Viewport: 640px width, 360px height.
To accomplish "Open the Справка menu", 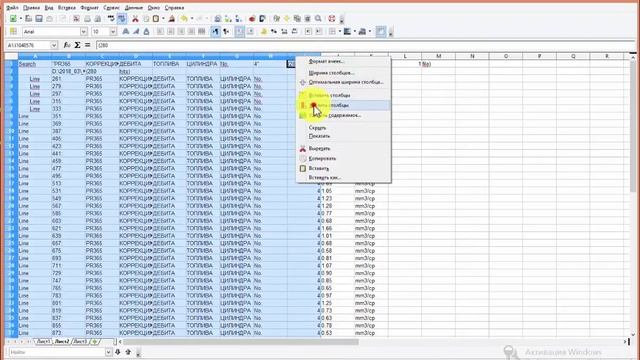I will coord(174,8).
